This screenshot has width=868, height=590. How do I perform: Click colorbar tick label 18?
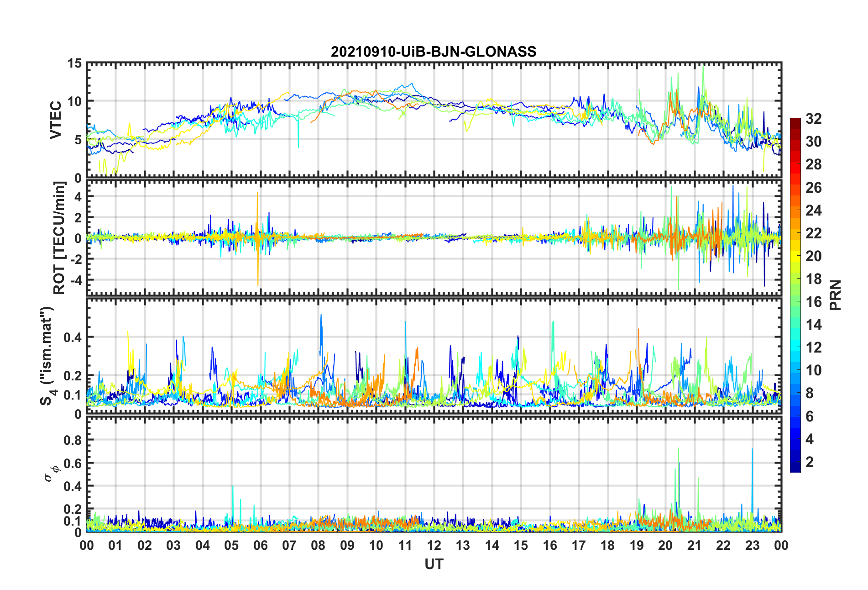coord(814,279)
